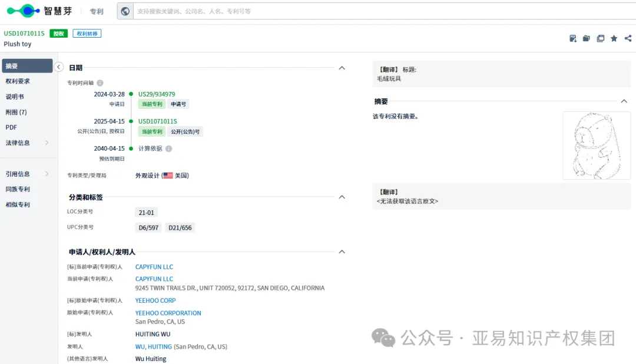Click 当前专利 tag under US29/934979
This screenshot has width=636, height=364.
pyautogui.click(x=152, y=104)
